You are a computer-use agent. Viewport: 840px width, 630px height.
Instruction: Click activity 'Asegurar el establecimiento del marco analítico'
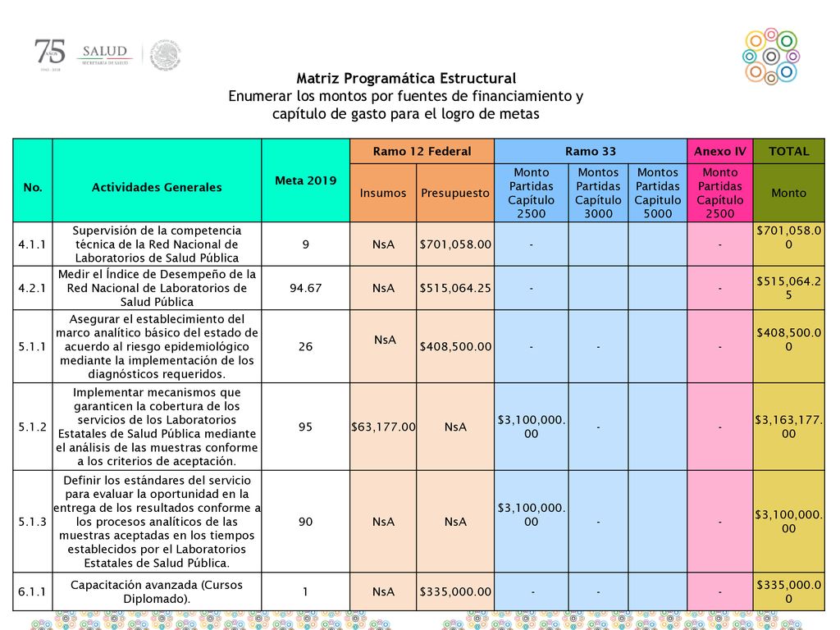pyautogui.click(x=157, y=347)
